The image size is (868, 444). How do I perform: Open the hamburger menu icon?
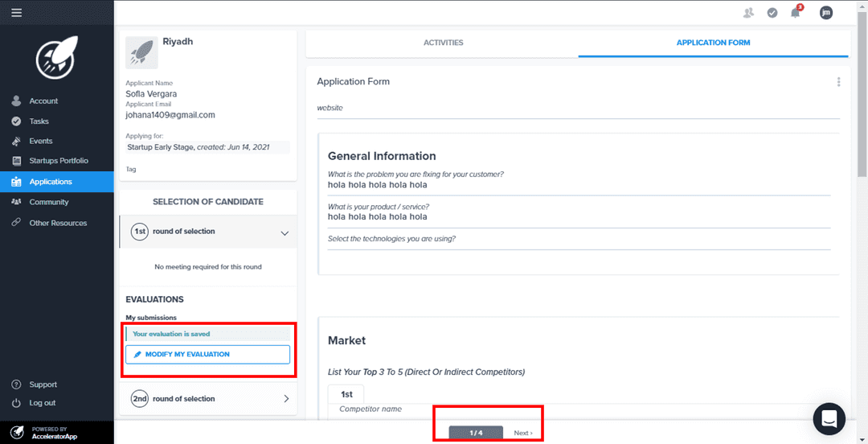(16, 12)
